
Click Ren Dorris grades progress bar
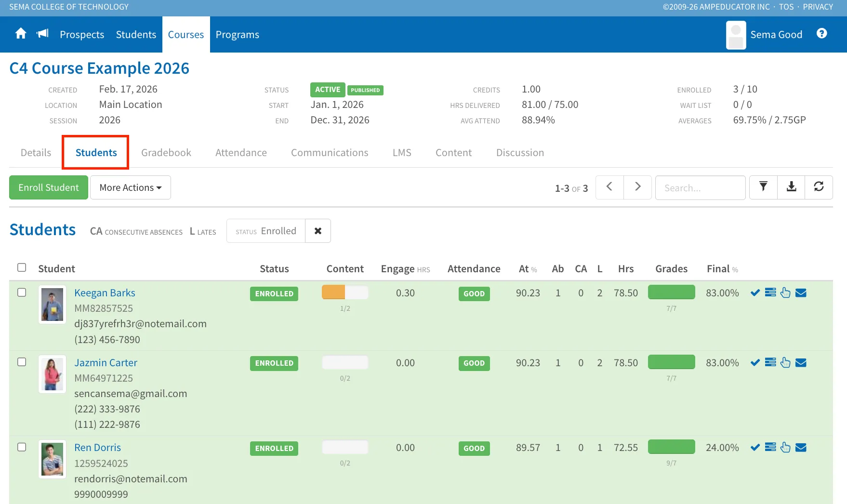(671, 447)
